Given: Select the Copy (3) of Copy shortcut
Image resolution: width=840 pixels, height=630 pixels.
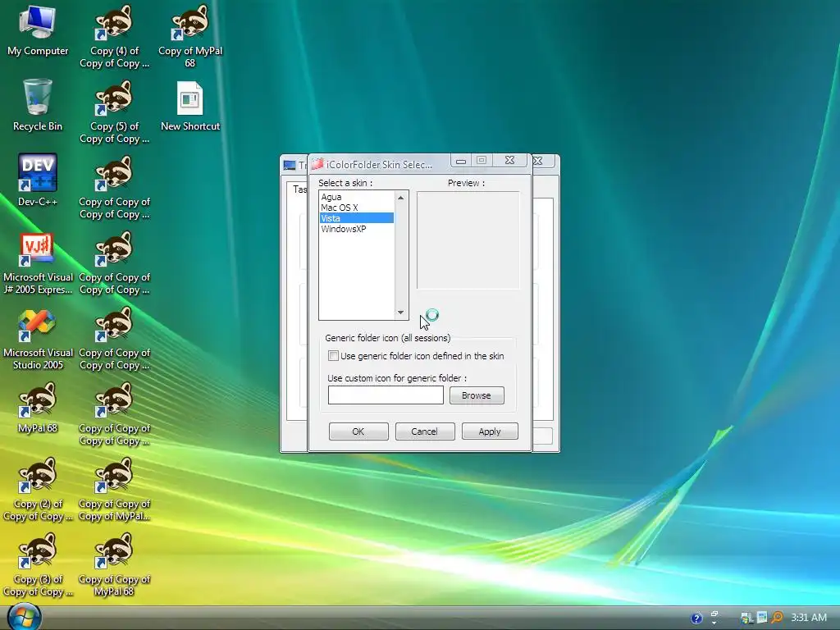Looking at the screenshot, I should point(38,565).
